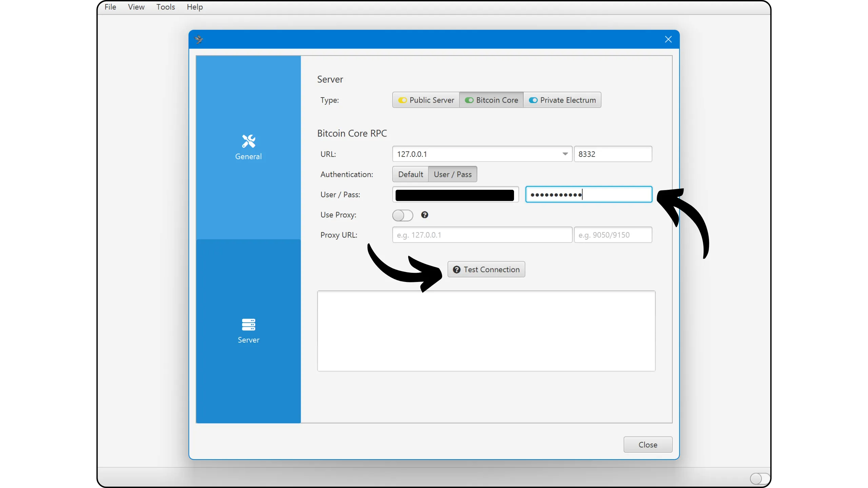Open the View menu
The image size is (868, 488).
coord(136,7)
